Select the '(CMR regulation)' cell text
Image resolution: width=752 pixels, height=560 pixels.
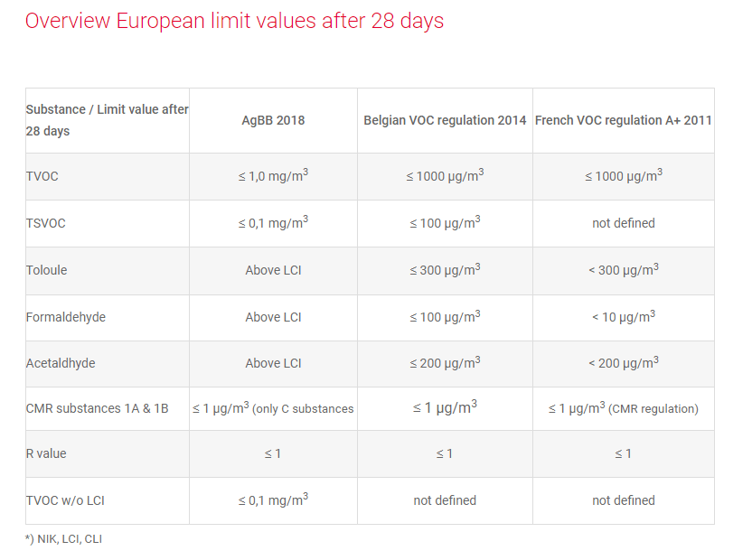tap(653, 409)
